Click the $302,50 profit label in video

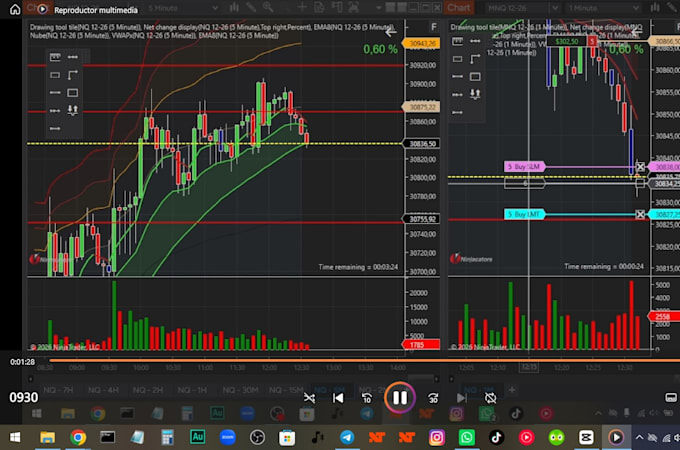click(567, 41)
